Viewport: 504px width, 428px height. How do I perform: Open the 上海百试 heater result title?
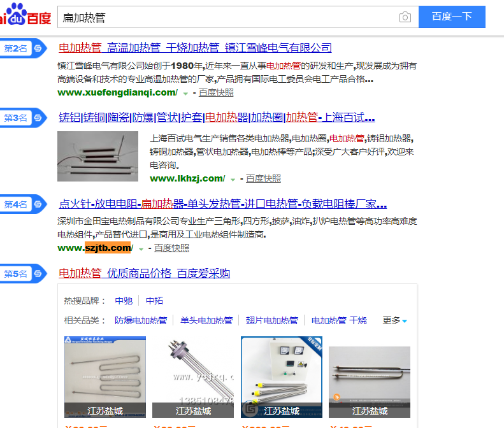point(217,117)
